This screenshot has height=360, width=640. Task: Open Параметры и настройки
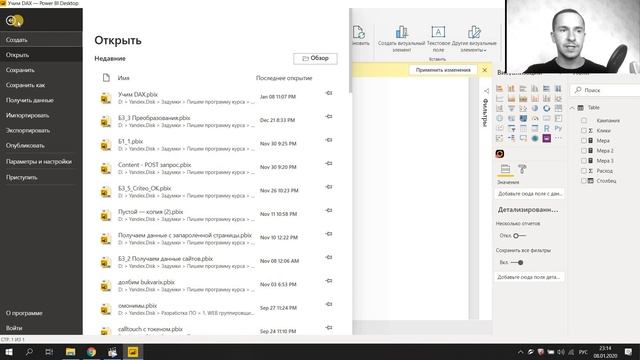(41, 162)
